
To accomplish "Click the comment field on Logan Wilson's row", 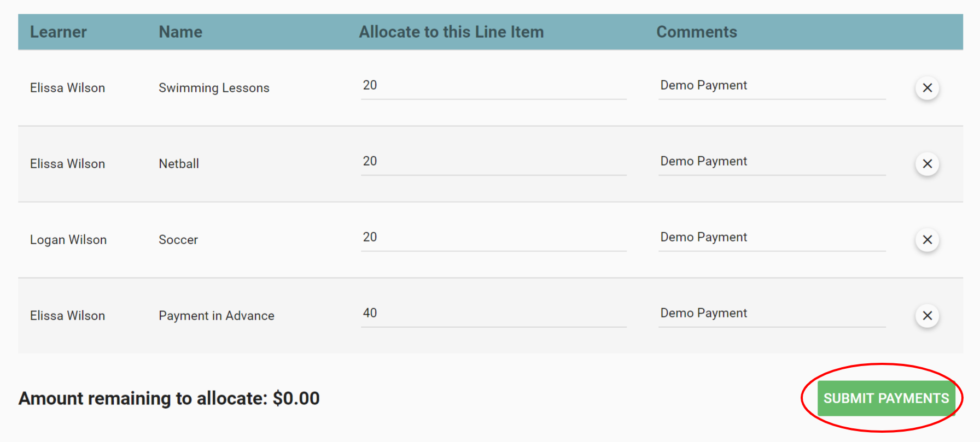I will 771,238.
